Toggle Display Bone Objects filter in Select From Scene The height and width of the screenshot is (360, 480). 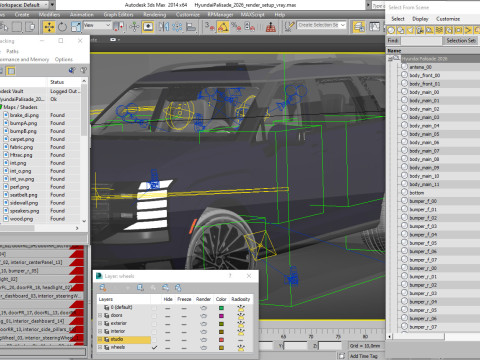coord(468,30)
